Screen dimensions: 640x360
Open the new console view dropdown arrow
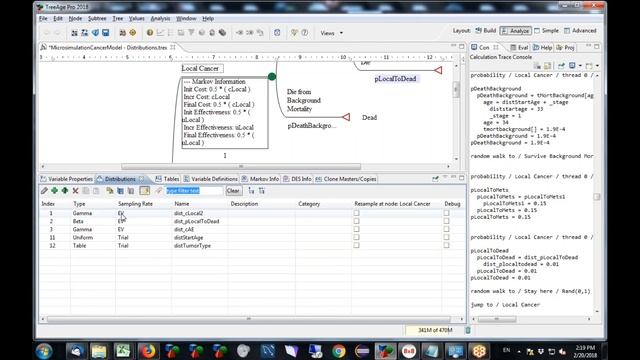coord(597,66)
